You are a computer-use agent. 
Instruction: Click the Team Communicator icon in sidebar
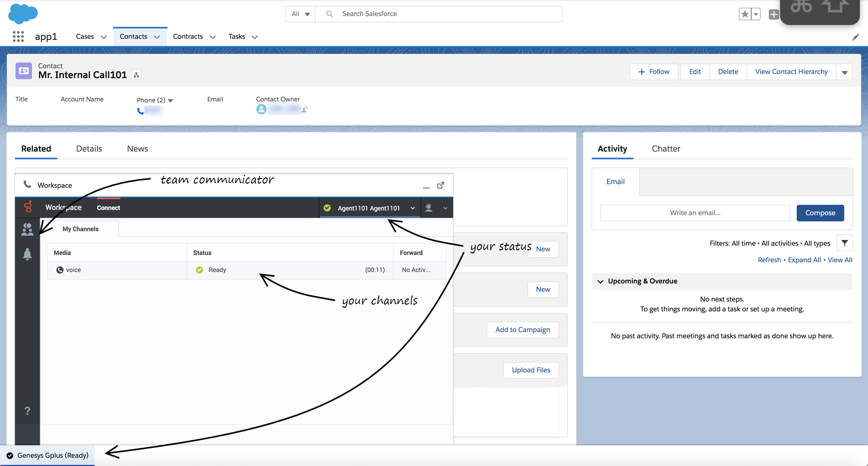click(27, 229)
